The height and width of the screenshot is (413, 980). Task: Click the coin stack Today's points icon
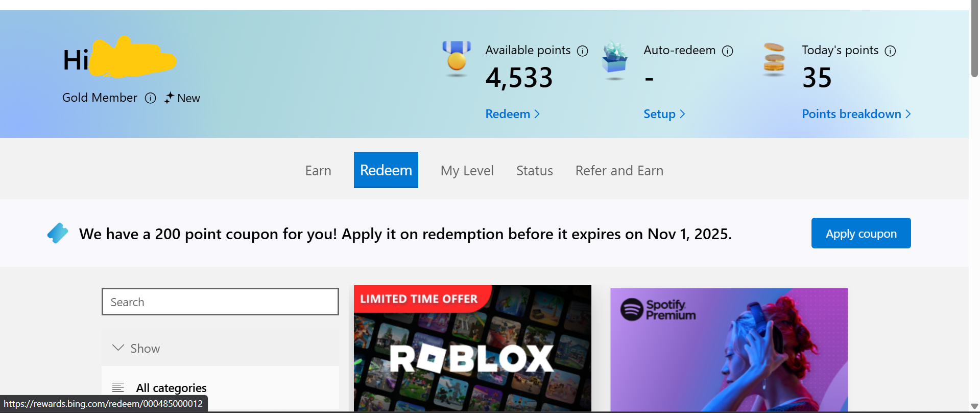[x=774, y=59]
